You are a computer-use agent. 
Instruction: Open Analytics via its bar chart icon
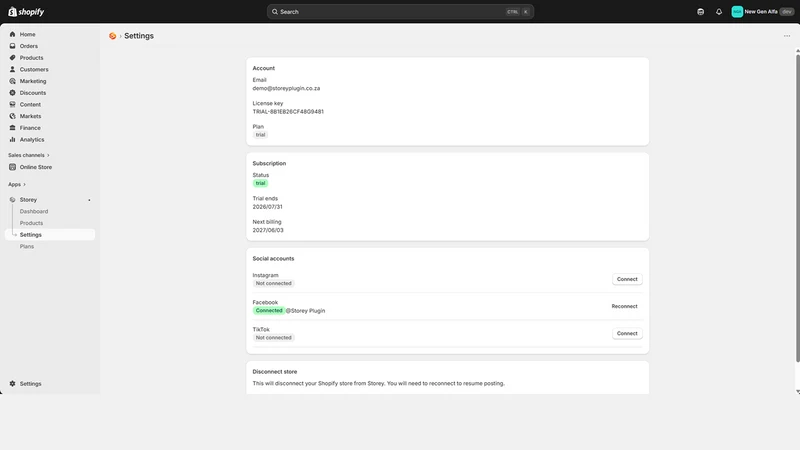pyautogui.click(x=12, y=139)
